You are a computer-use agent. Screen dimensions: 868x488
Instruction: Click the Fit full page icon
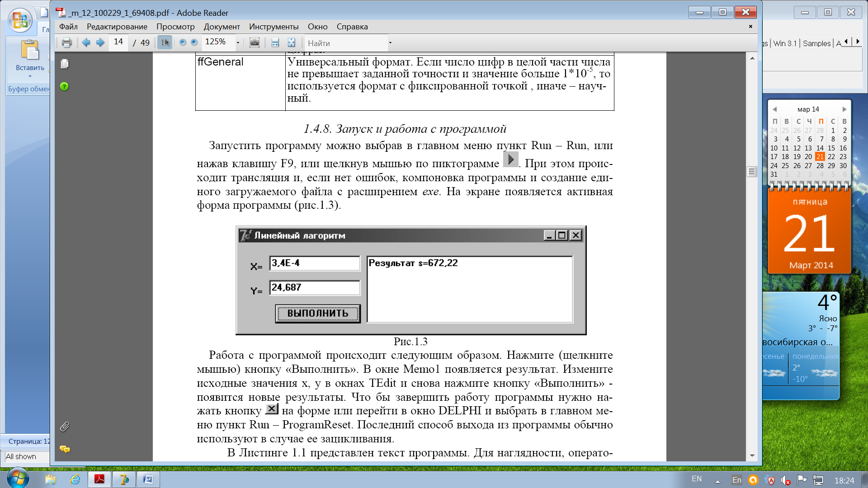tap(292, 43)
